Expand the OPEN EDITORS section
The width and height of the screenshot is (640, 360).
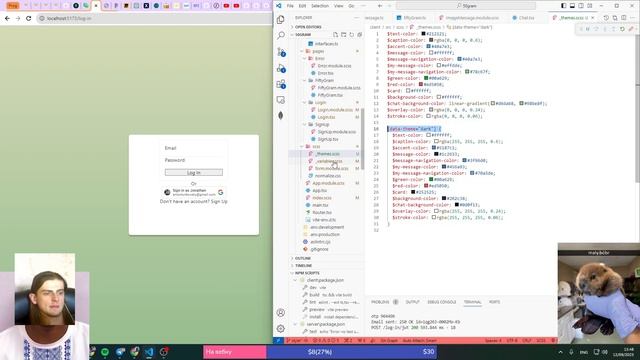[308, 27]
